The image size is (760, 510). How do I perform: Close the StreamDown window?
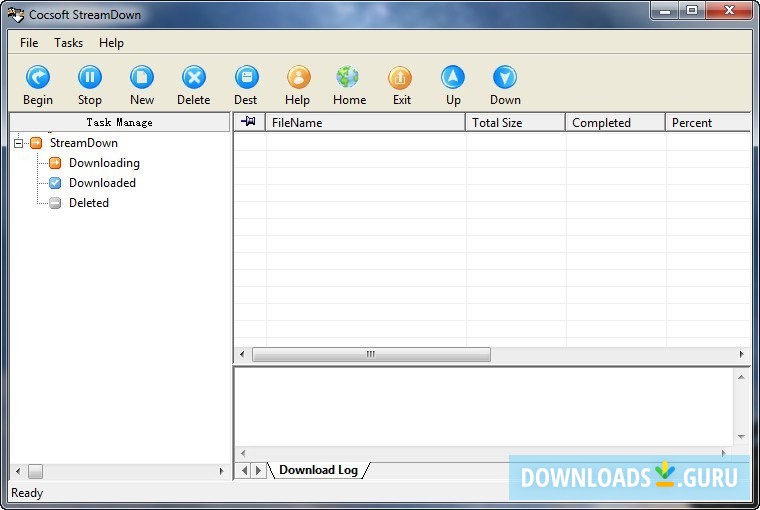[x=728, y=11]
